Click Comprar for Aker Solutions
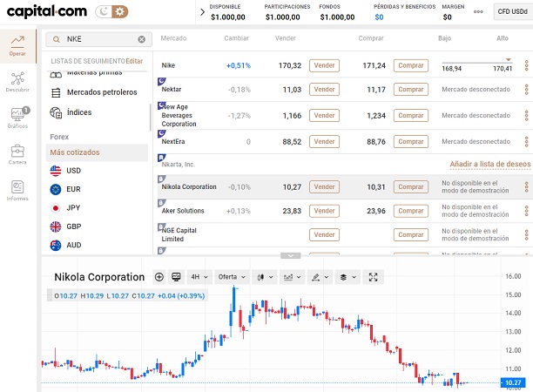Screen dimensions: 533x392 click(x=410, y=211)
